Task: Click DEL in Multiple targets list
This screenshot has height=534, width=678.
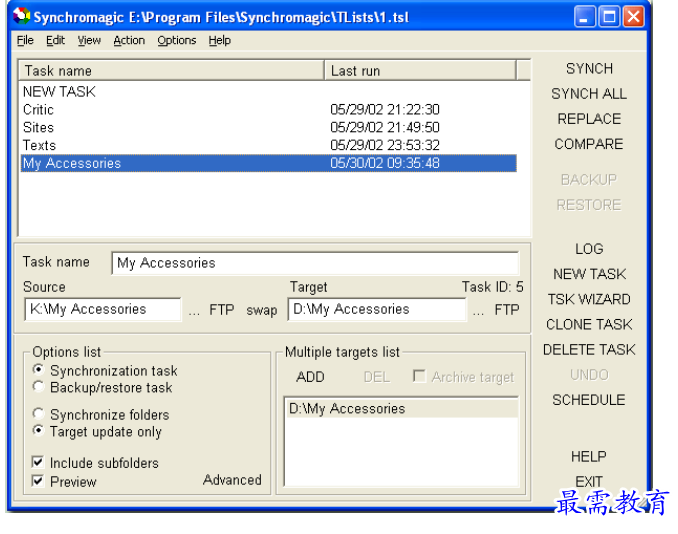Action: (377, 377)
